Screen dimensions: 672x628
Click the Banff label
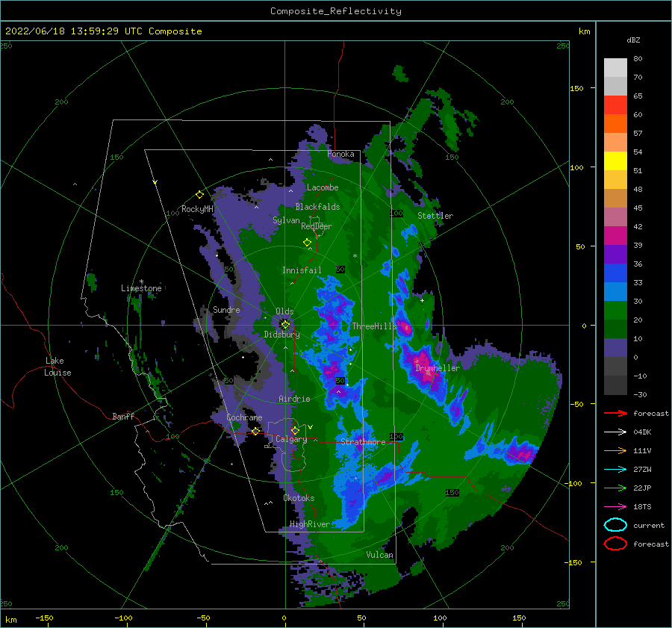(x=123, y=416)
